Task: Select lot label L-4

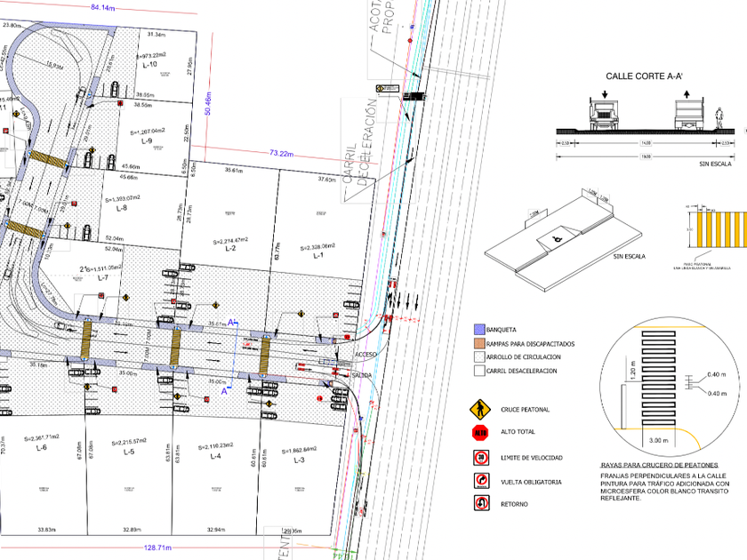Action: 215,456
